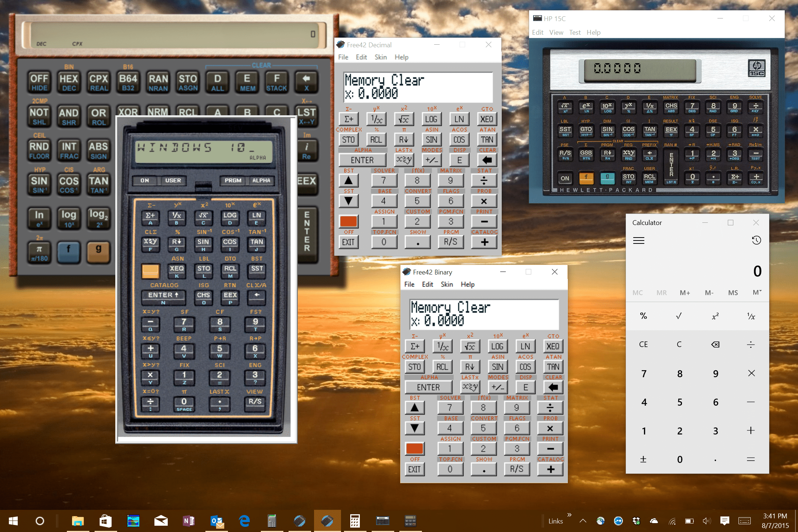This screenshot has width=798, height=532.
Task: Click back-arrow key on brown programmer calculator
Action: [306, 82]
